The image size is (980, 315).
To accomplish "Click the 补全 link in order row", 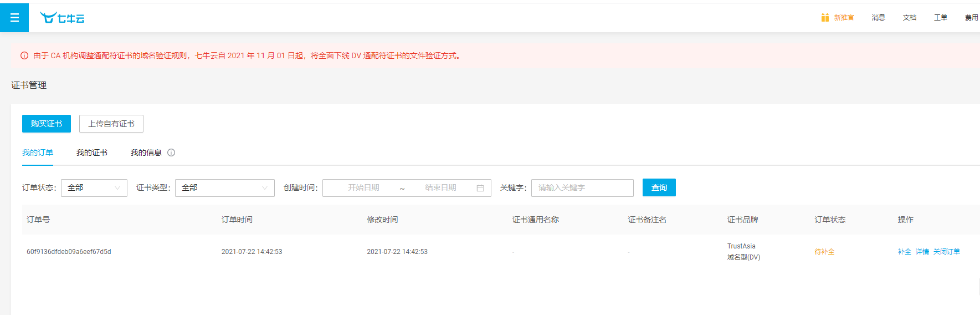I will coord(904,252).
